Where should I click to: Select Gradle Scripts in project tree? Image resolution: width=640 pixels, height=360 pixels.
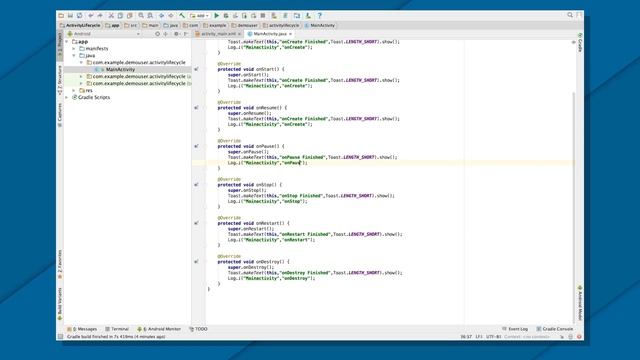point(94,97)
